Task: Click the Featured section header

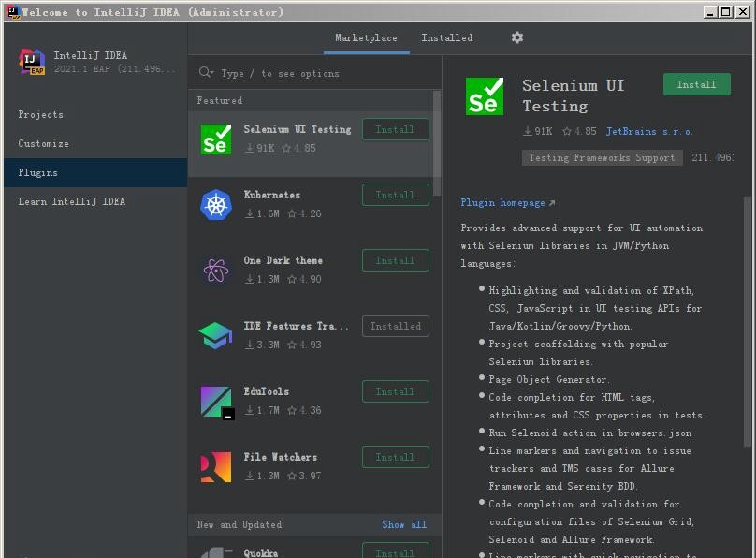Action: point(219,100)
